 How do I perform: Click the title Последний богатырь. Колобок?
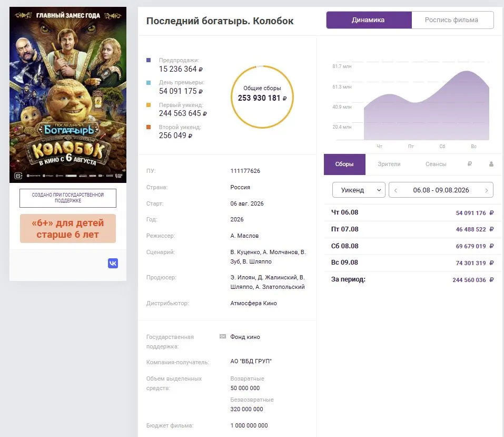[x=220, y=21]
